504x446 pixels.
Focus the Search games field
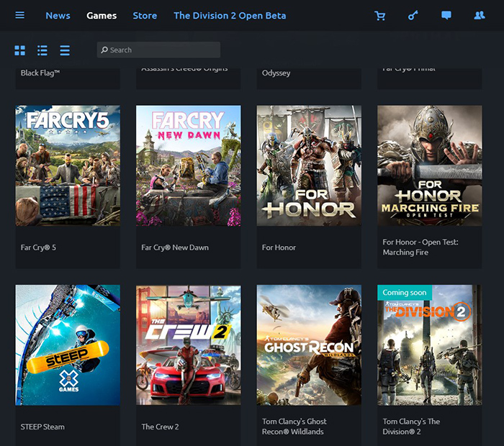tap(159, 50)
